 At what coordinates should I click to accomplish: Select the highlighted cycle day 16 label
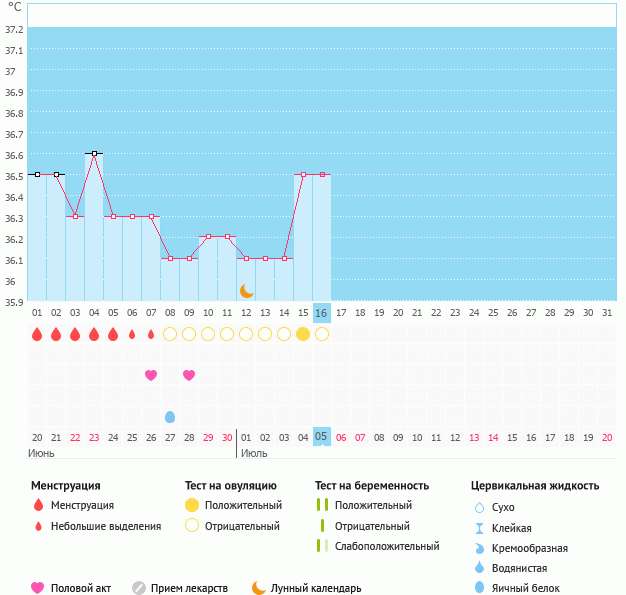pos(321,312)
